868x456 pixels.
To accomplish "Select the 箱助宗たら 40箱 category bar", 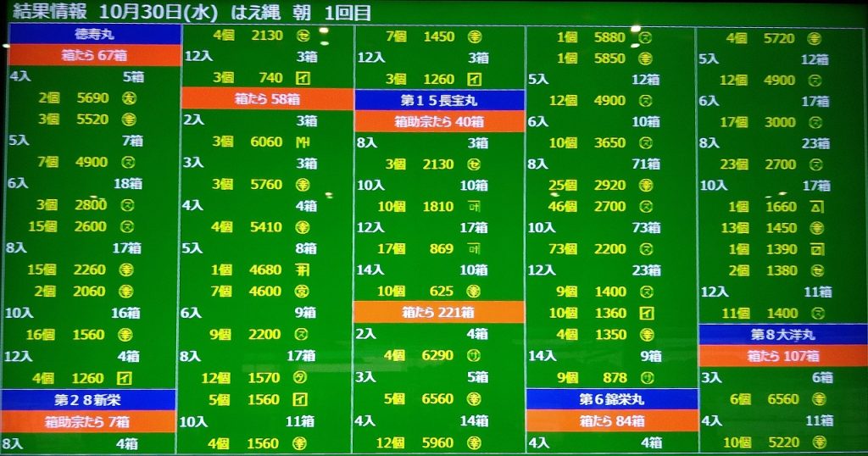I will pyautogui.click(x=439, y=121).
